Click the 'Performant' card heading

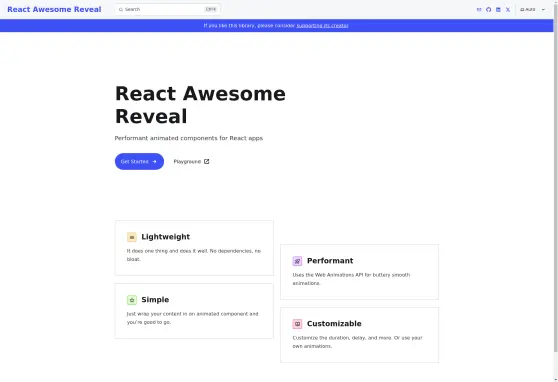pyautogui.click(x=330, y=261)
